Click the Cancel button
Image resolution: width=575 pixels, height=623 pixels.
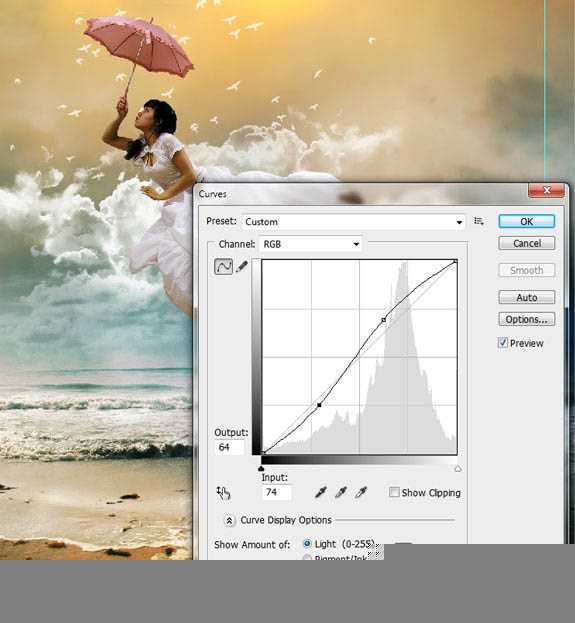pos(527,243)
